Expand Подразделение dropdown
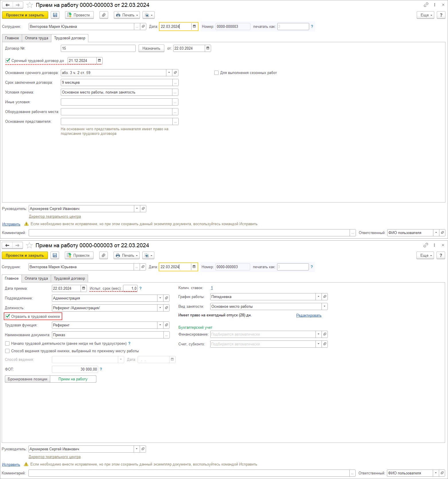The image size is (448, 479). coord(160,298)
